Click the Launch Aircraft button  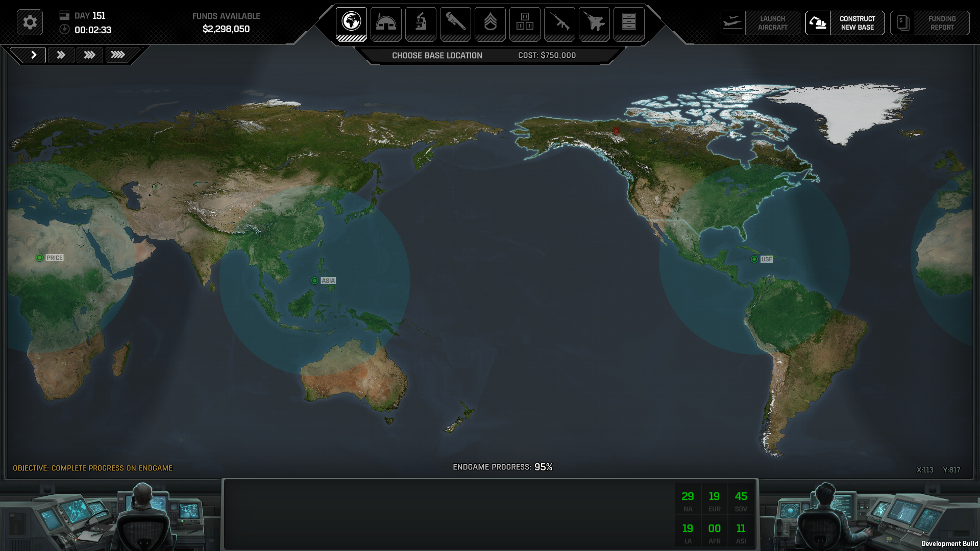(761, 23)
